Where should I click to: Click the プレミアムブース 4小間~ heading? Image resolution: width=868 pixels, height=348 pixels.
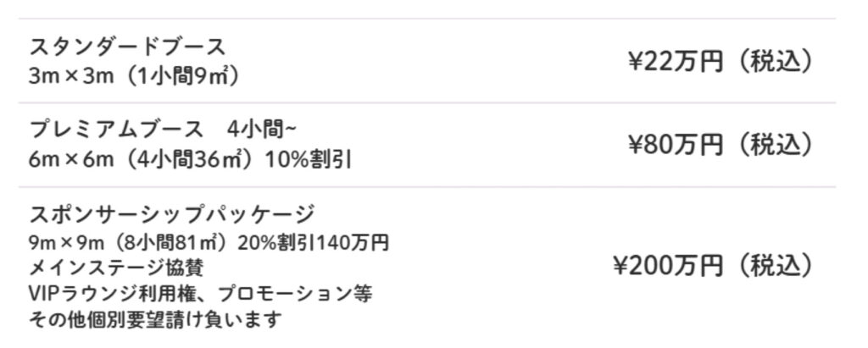click(x=163, y=130)
